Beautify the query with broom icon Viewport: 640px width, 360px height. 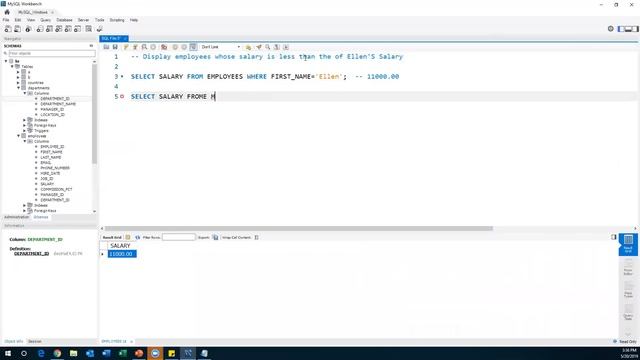258,47
